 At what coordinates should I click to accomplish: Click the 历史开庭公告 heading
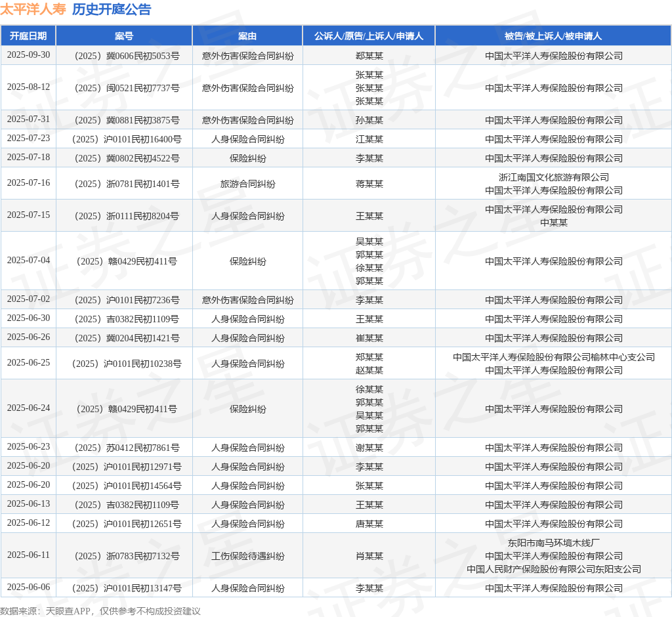coord(112,9)
